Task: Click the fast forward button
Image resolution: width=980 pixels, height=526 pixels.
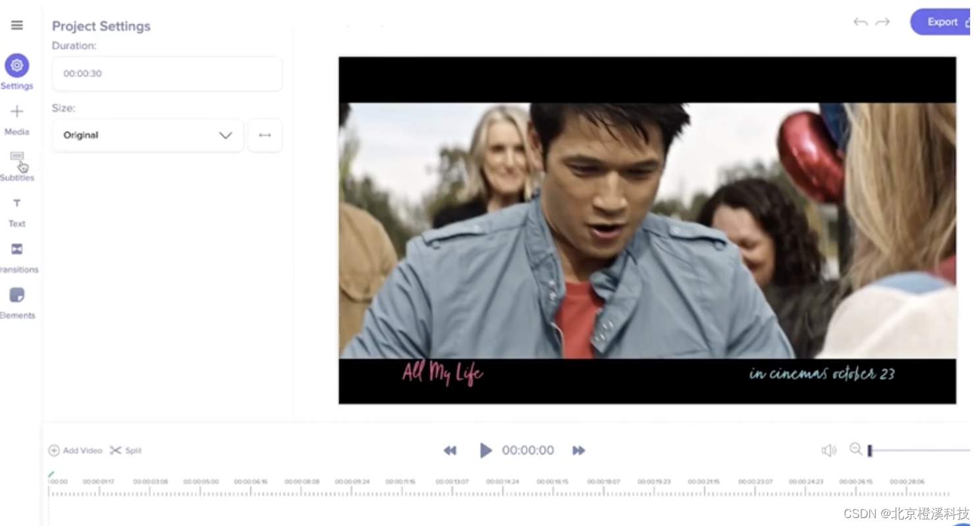Action: (579, 451)
